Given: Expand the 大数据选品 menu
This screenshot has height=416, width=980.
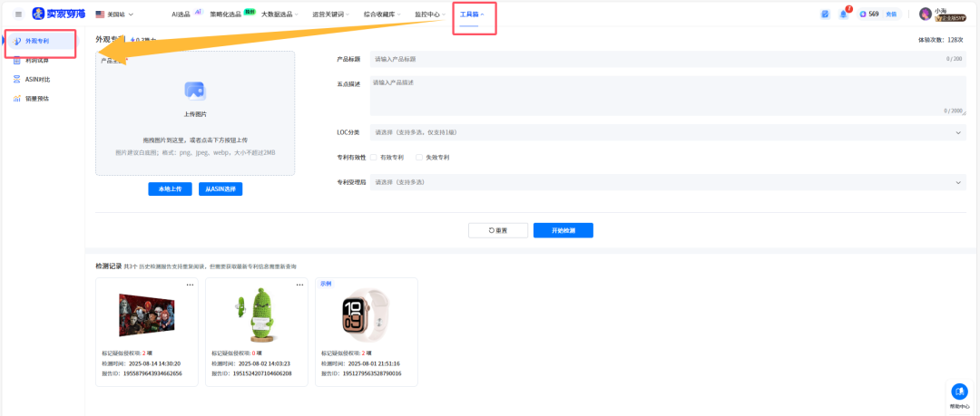Looking at the screenshot, I should tap(279, 14).
